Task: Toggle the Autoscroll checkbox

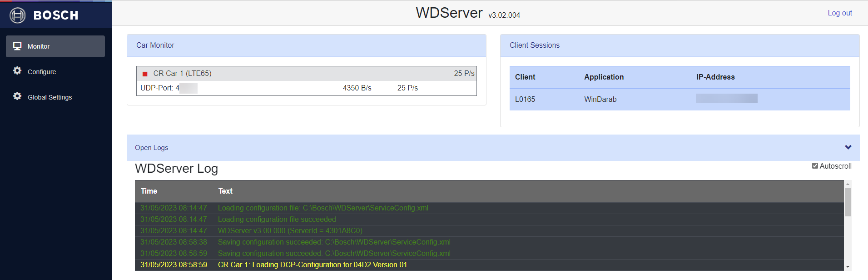Action: coord(815,166)
